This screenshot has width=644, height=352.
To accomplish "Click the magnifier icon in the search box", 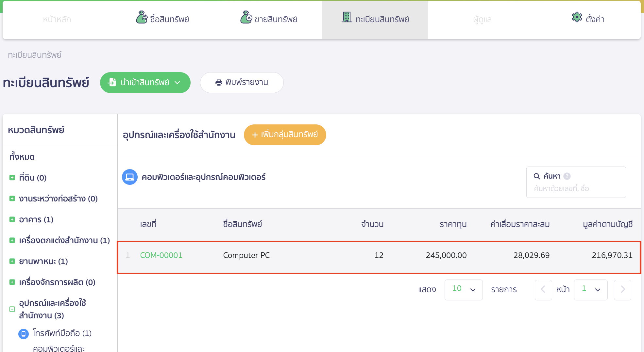I will [x=537, y=176].
